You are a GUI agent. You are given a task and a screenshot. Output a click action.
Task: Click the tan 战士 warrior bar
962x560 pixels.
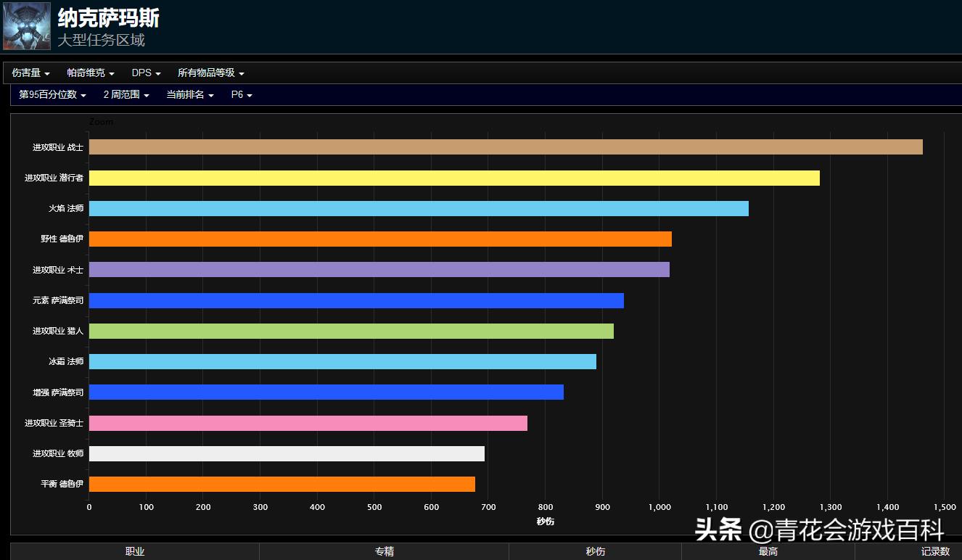pos(506,147)
